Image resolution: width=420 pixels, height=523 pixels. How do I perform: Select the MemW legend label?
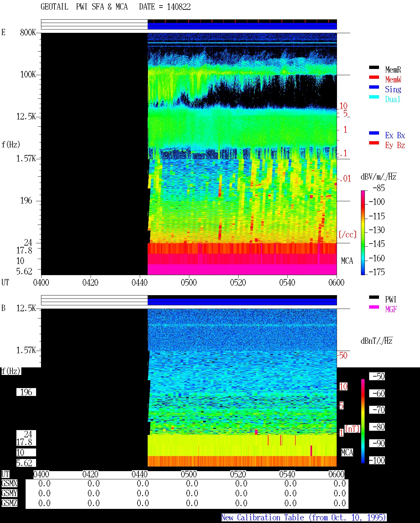[x=393, y=79]
